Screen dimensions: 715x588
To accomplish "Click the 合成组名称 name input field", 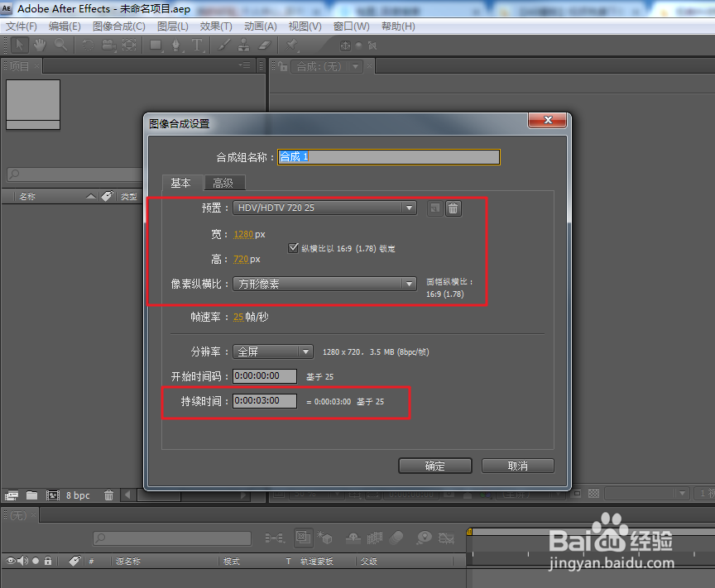I will click(x=389, y=157).
